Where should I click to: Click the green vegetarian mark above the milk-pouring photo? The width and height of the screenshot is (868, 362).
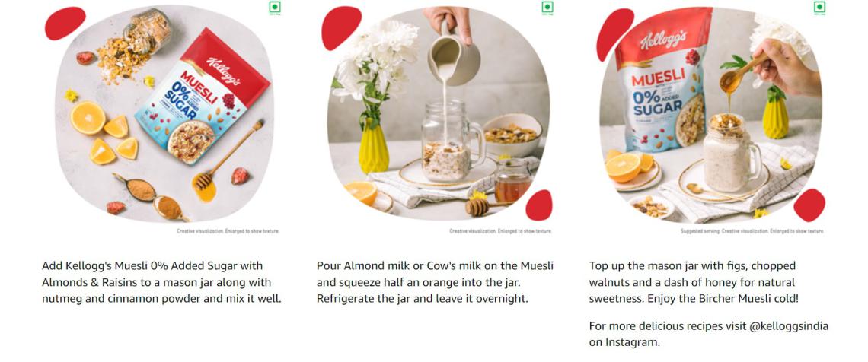547,8
